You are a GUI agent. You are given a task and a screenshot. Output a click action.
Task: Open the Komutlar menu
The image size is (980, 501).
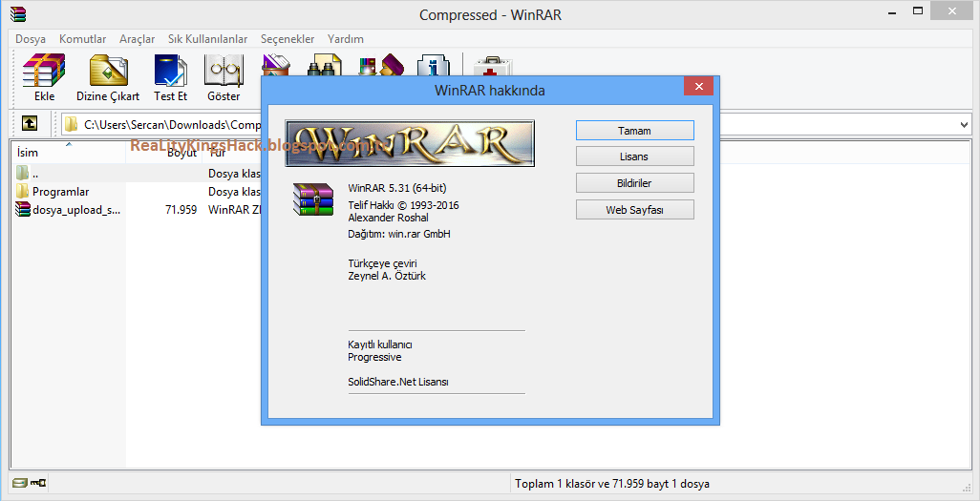82,39
